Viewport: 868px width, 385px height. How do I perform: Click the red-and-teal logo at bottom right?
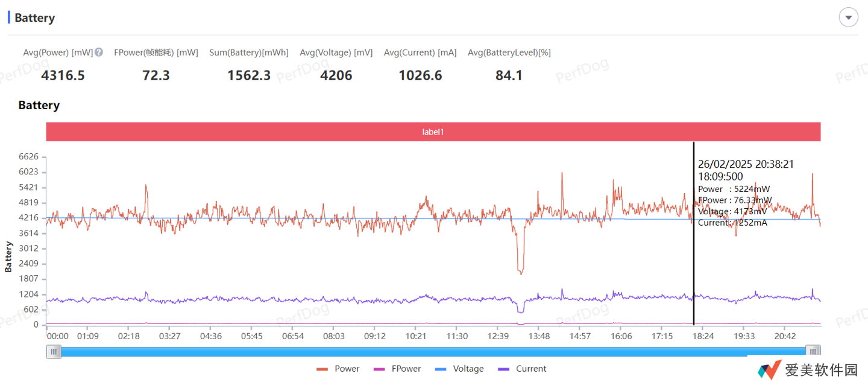(x=769, y=370)
